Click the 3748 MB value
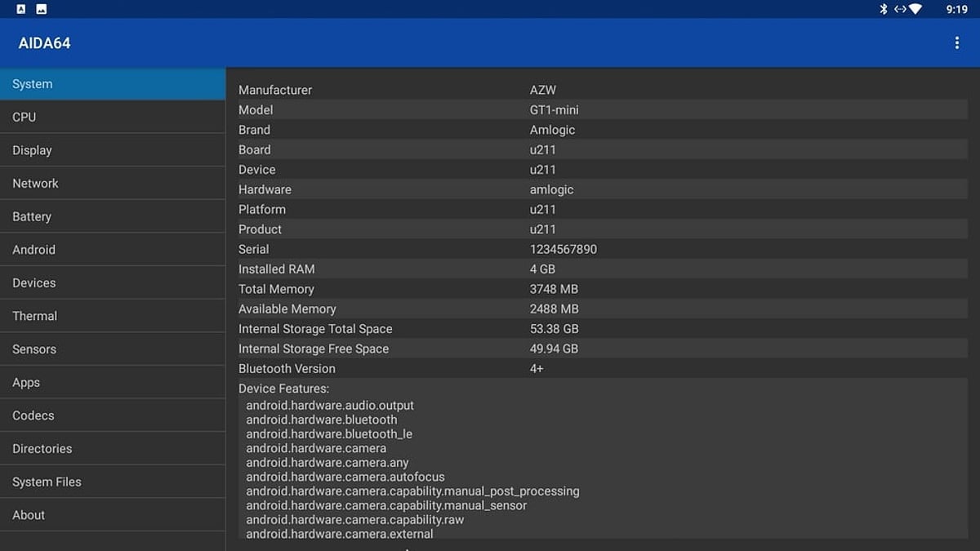Image resolution: width=980 pixels, height=551 pixels. point(554,289)
